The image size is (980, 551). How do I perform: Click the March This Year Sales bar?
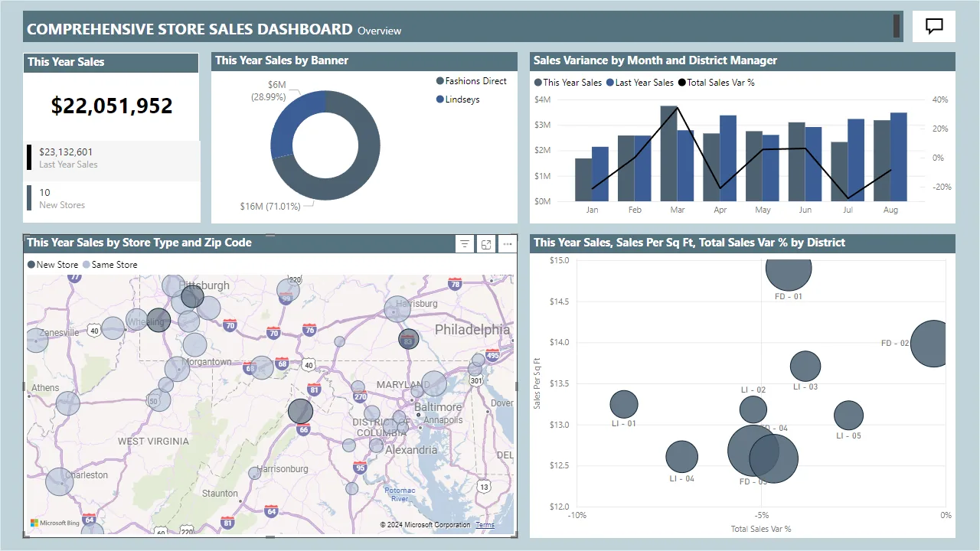point(668,153)
